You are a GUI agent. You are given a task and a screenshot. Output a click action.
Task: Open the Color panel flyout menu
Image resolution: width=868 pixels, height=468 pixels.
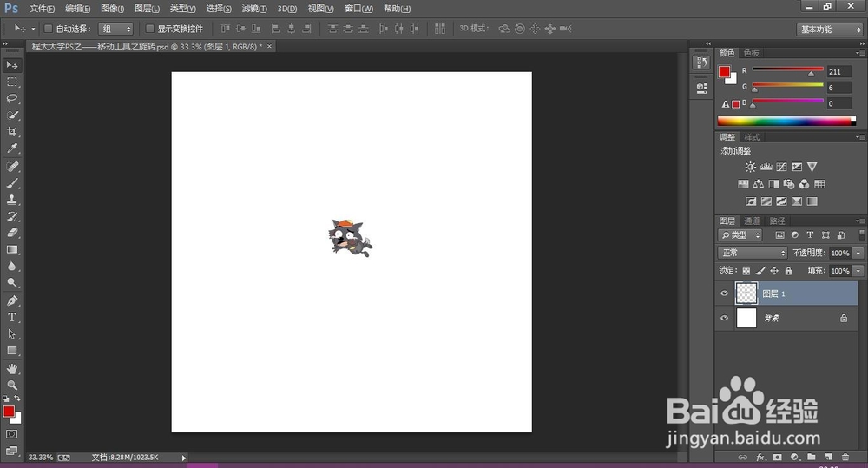(x=859, y=53)
